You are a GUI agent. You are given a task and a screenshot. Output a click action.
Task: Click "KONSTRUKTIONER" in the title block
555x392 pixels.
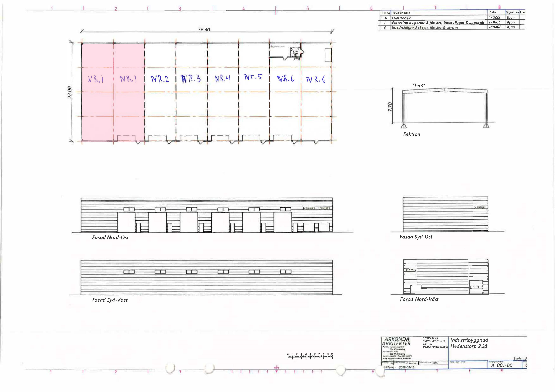click(x=434, y=341)
